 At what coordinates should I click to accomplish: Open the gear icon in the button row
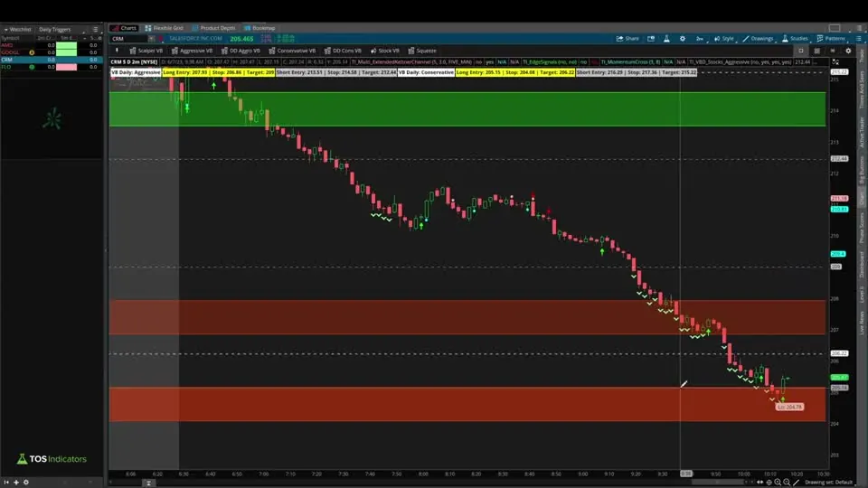pos(848,51)
